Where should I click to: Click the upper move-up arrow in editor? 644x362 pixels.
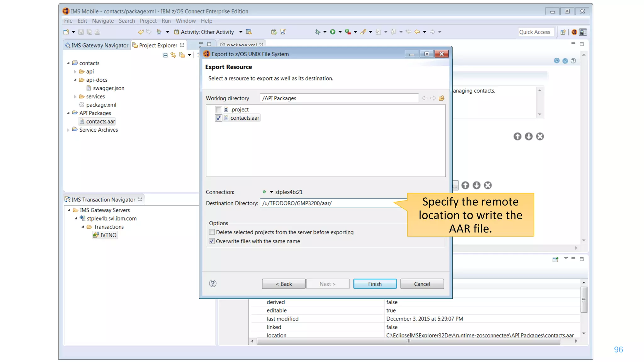[x=517, y=136]
